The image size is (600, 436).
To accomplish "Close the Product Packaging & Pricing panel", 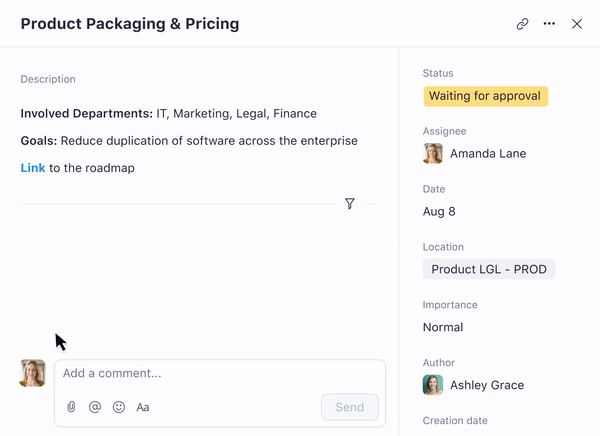I will (577, 24).
